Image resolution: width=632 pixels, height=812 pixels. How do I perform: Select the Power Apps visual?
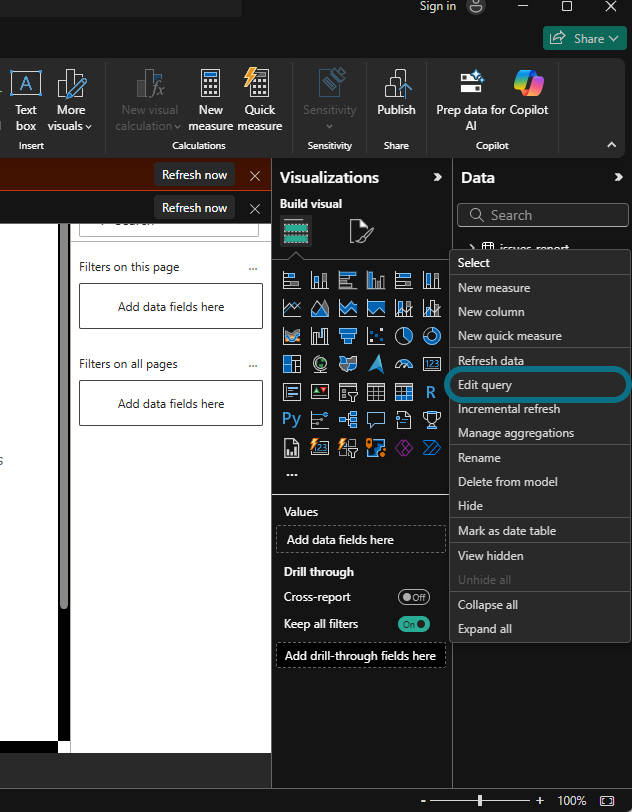(404, 448)
